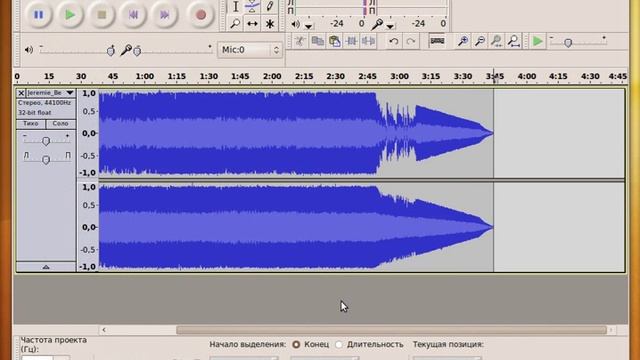Start recording with the red Record button

click(x=200, y=15)
